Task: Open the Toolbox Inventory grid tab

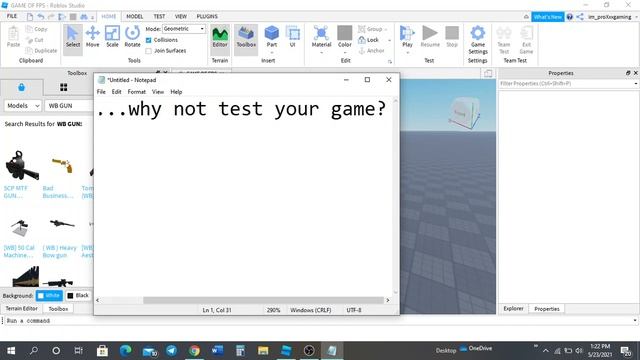Action: (x=64, y=87)
